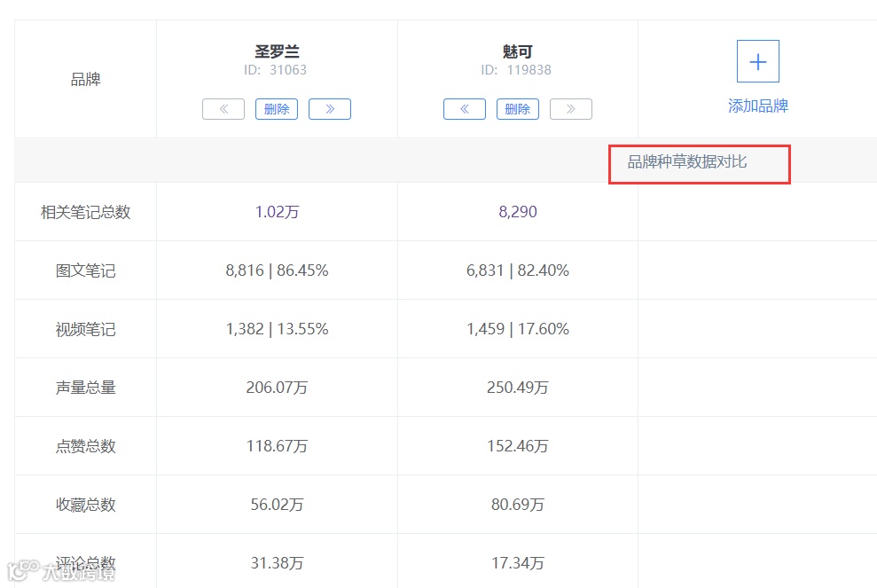Move 魅可 column left with the double-arrow button
The width and height of the screenshot is (877, 588).
click(465, 109)
